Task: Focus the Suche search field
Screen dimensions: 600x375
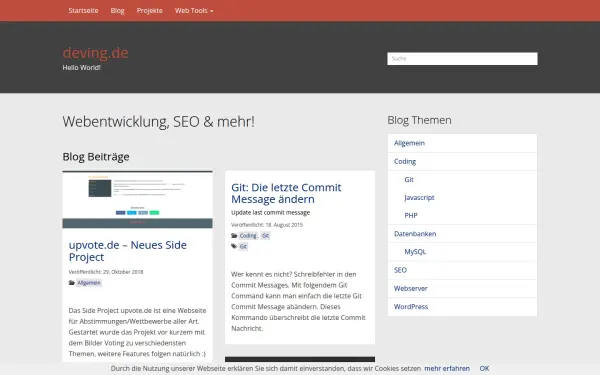Action: [x=462, y=59]
